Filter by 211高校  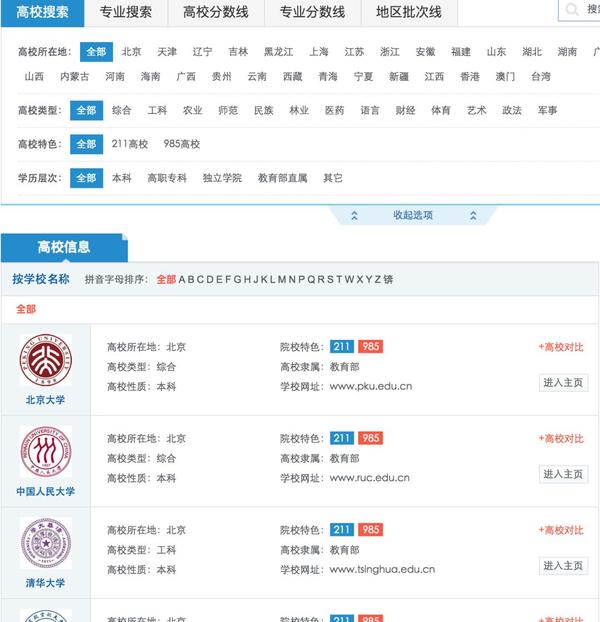130,144
